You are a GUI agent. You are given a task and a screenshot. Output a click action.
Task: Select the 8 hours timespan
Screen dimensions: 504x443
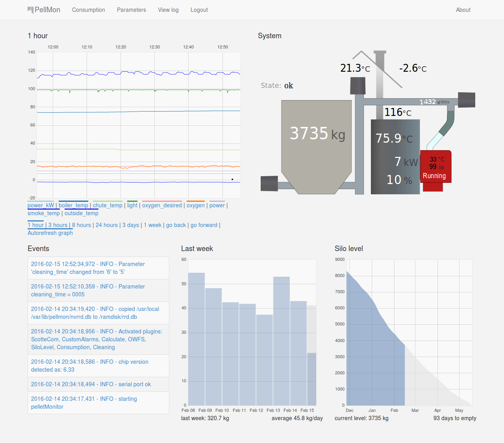[82, 225]
